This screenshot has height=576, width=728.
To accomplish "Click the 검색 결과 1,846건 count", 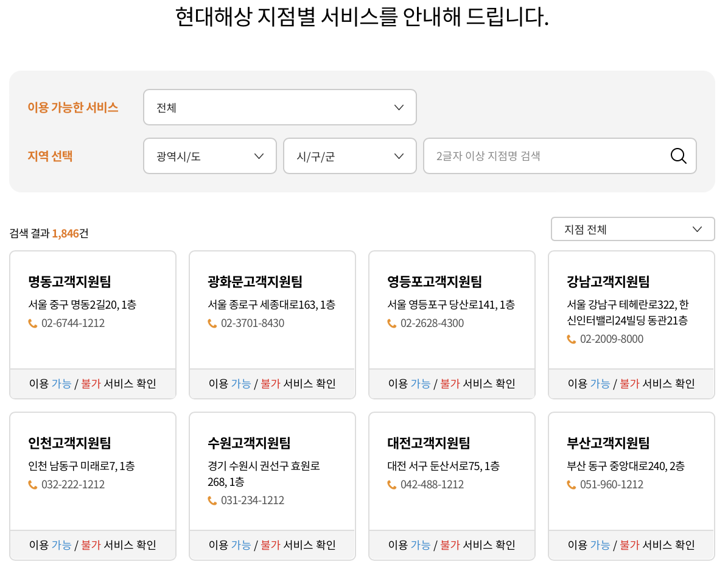I will [49, 233].
